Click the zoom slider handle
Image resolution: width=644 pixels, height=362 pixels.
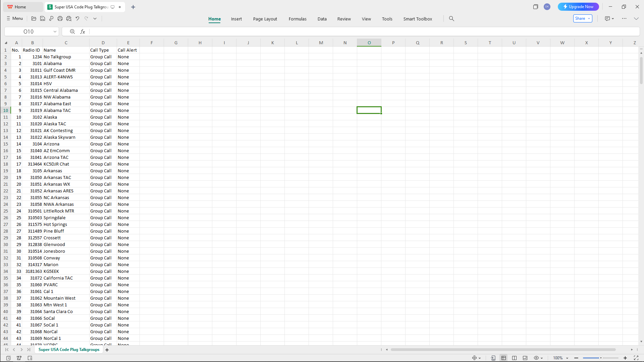[601, 358]
